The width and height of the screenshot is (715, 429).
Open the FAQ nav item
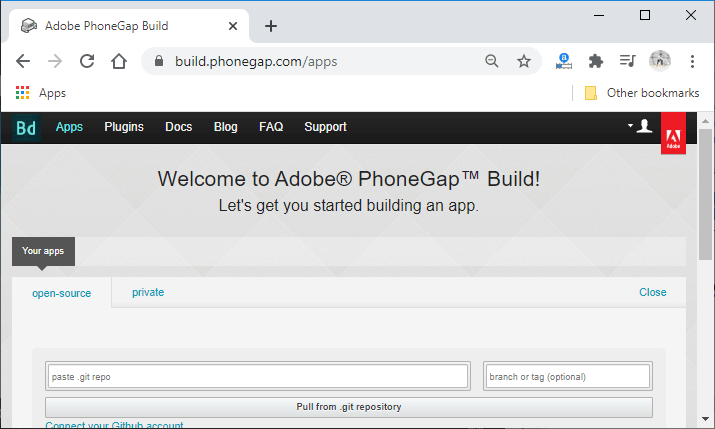271,127
